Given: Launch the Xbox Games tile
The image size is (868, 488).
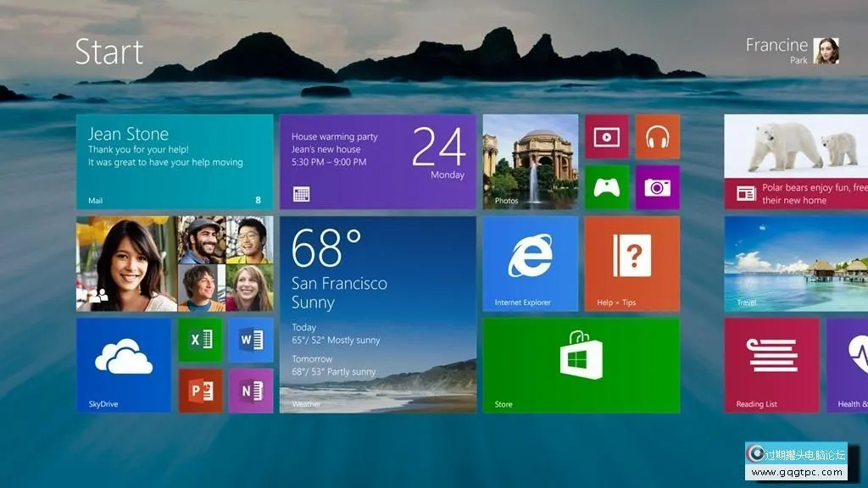Looking at the screenshot, I should 606,187.
